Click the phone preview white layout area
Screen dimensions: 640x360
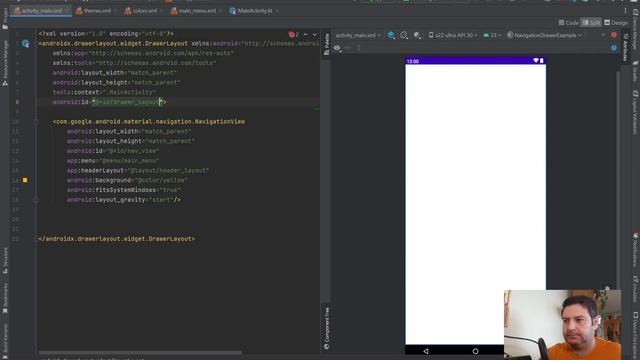475,204
